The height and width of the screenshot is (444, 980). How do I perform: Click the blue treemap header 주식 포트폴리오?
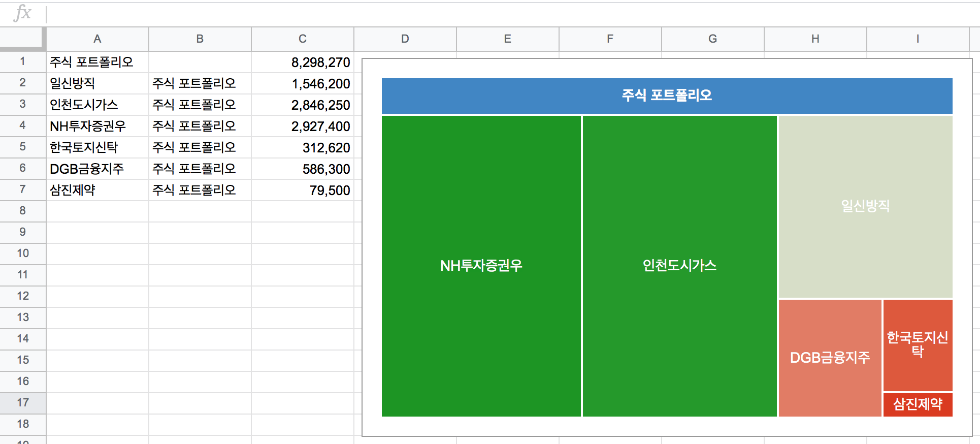coord(667,96)
